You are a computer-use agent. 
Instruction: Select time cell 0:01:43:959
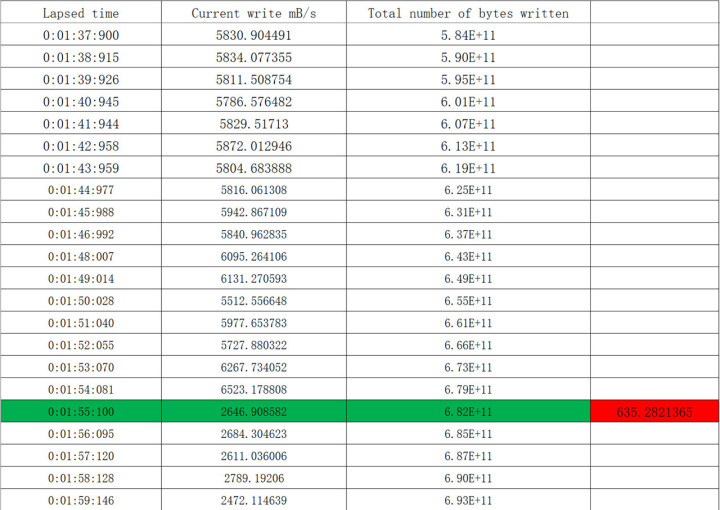tap(81, 167)
